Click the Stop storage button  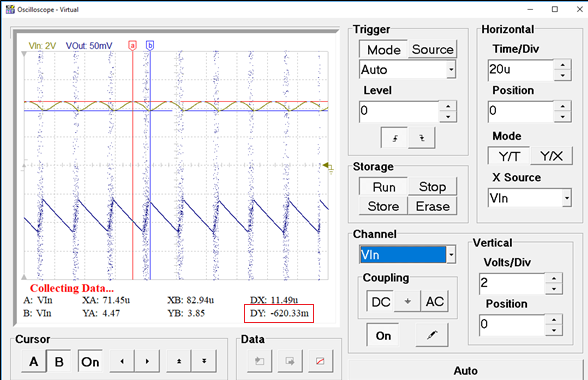point(432,186)
